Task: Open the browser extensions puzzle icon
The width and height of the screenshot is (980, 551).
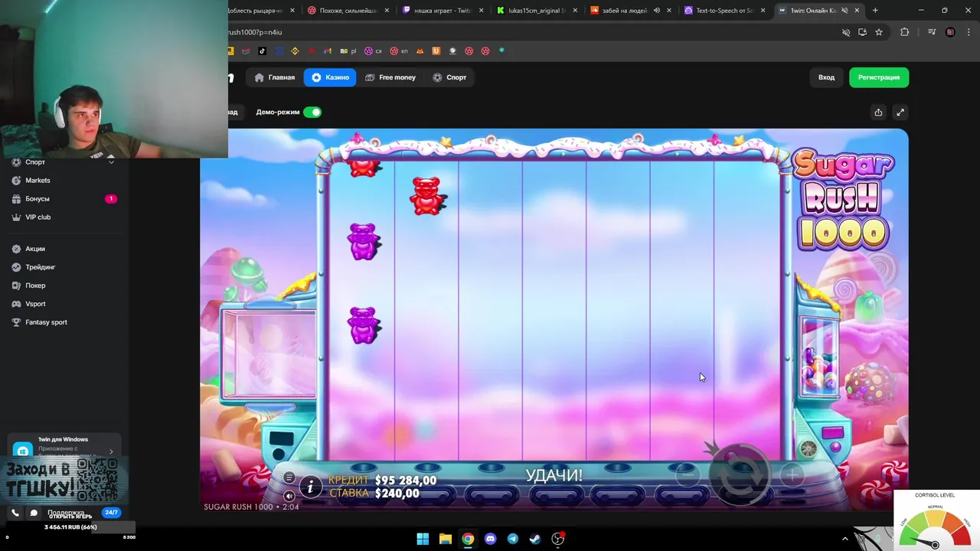Action: 905,32
